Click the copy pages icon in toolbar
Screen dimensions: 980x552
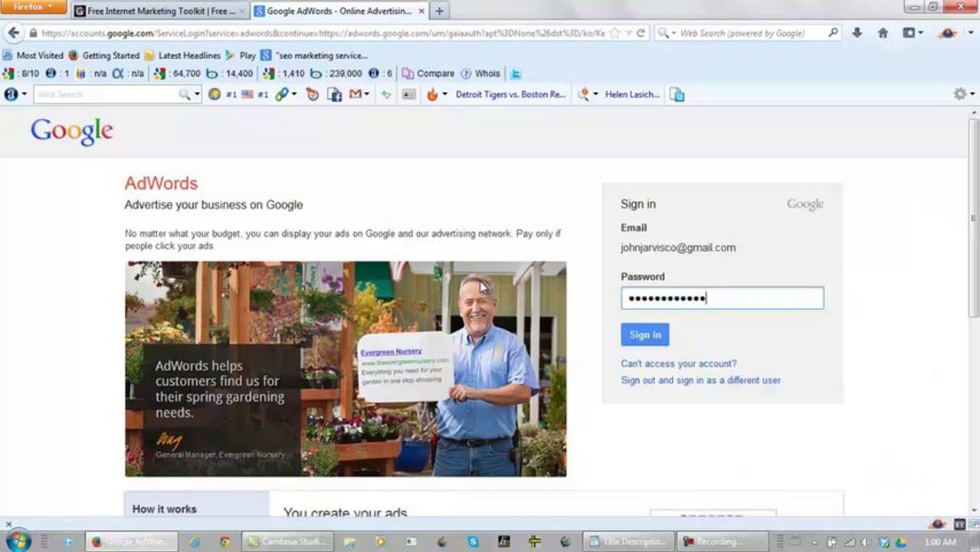click(677, 94)
